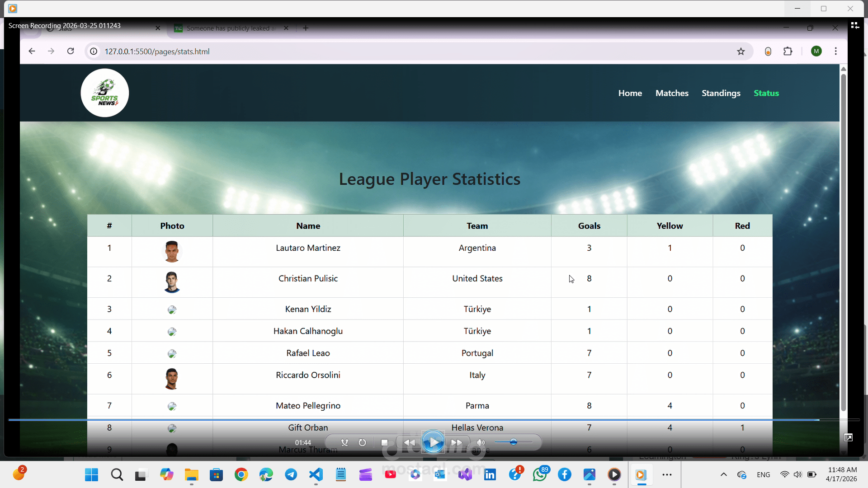The height and width of the screenshot is (488, 868).
Task: Click the Home nav link
Action: pos(630,93)
